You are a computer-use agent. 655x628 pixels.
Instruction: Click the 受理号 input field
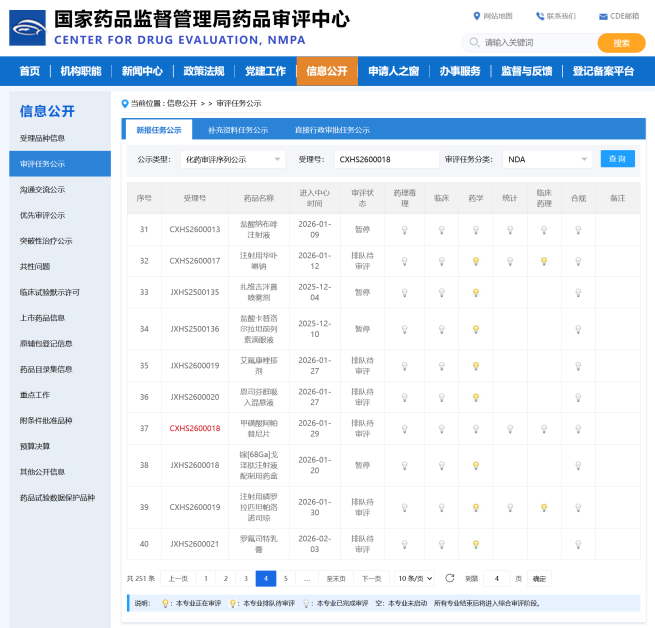386,159
